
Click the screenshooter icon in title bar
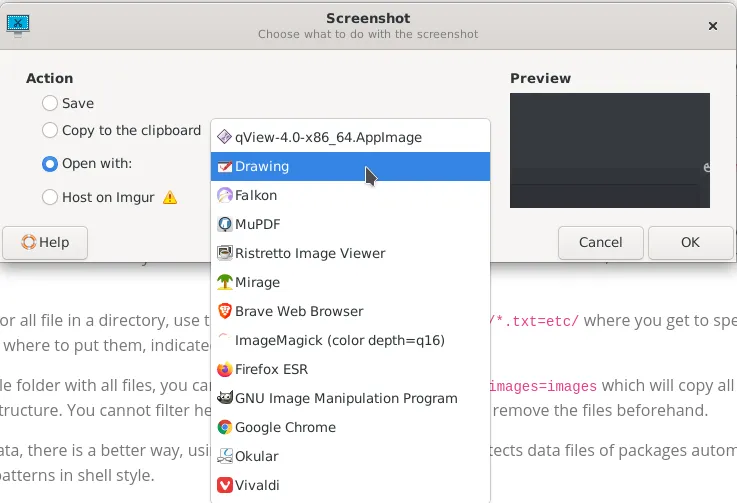(x=18, y=25)
